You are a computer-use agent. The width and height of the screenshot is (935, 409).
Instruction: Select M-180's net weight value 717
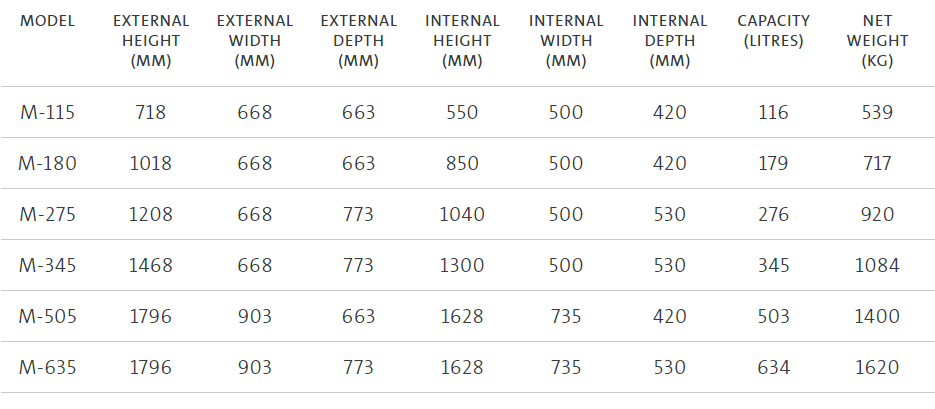[x=876, y=163]
